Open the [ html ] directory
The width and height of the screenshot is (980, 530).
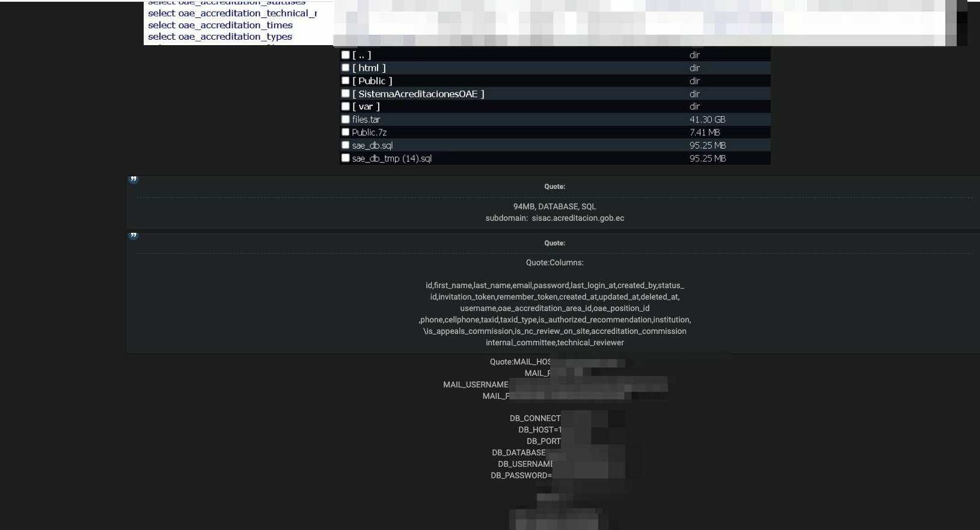(x=369, y=68)
